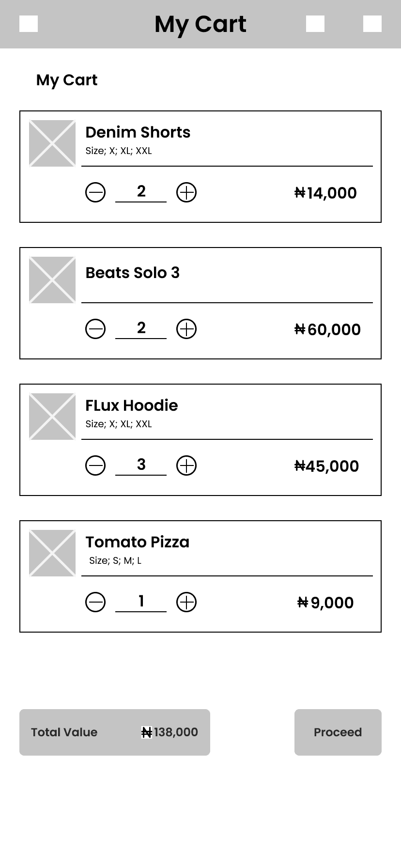The height and width of the screenshot is (868, 401).
Task: Select the Beats Solo 3 quantity field
Action: point(141,328)
